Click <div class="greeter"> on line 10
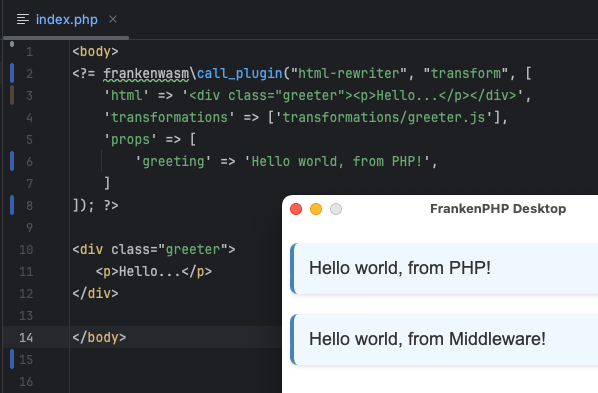Screen dimensions: 598x393 point(154,250)
